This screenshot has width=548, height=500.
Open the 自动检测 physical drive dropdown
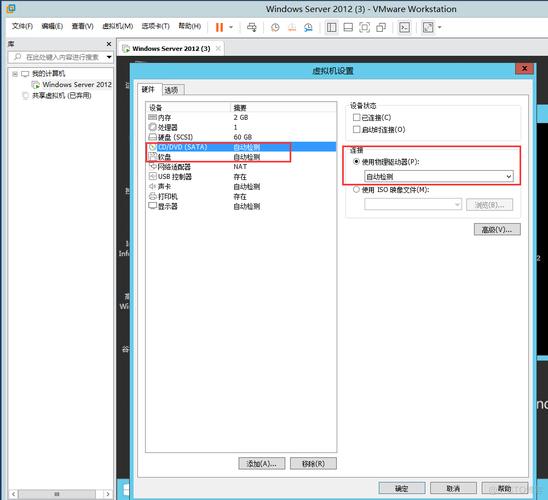(439, 176)
